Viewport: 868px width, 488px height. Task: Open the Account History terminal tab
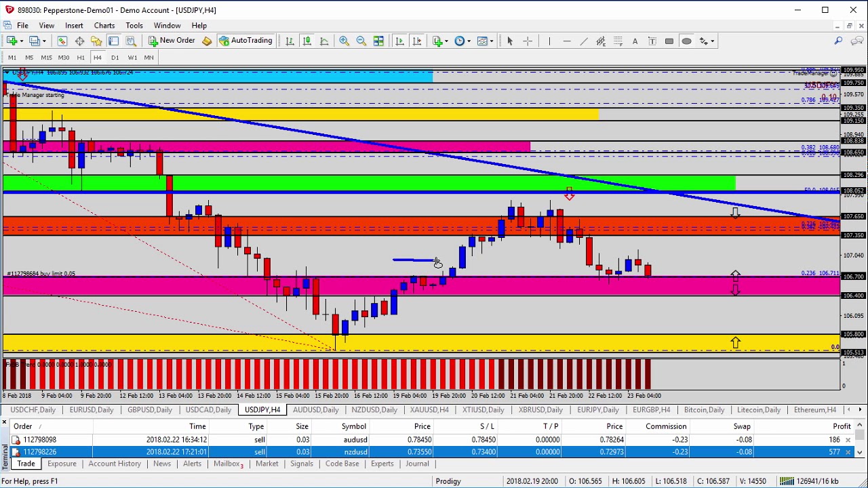tap(115, 464)
